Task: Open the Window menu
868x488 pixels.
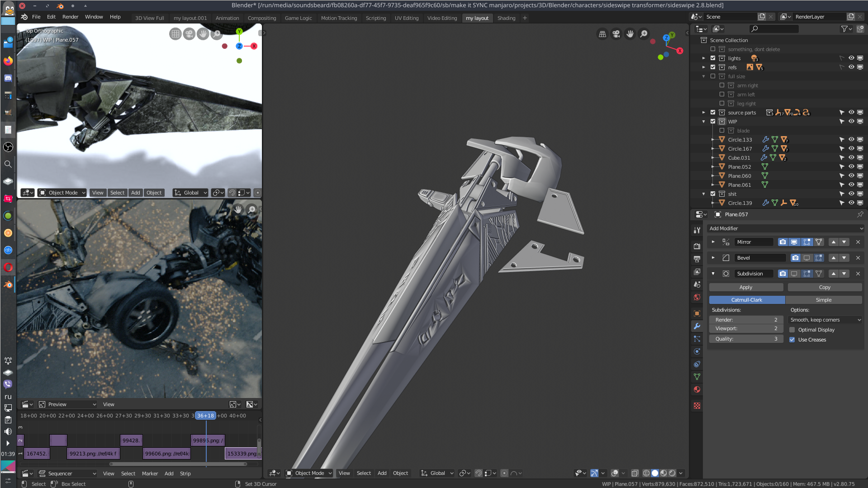Action: (94, 17)
